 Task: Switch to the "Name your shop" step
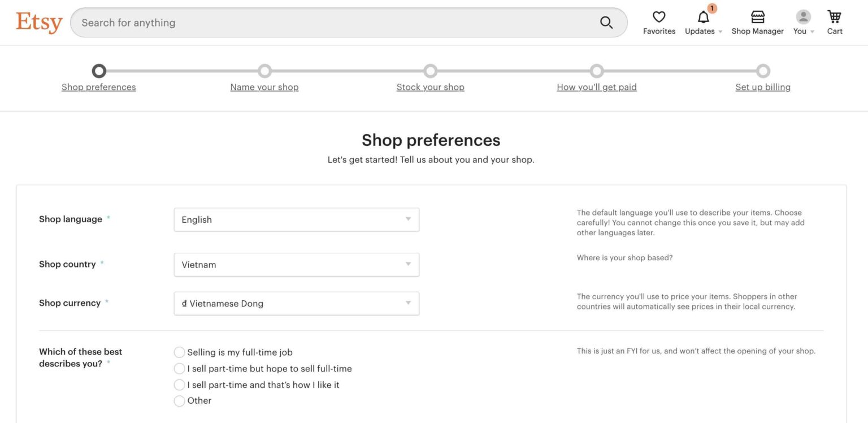(x=264, y=87)
